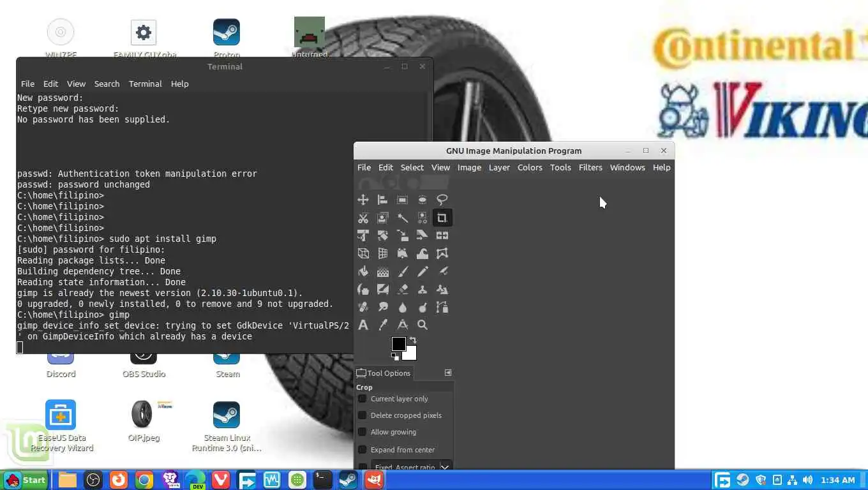Open the Tool Options tab configure menu
The height and width of the screenshot is (490, 868).
coord(448,373)
